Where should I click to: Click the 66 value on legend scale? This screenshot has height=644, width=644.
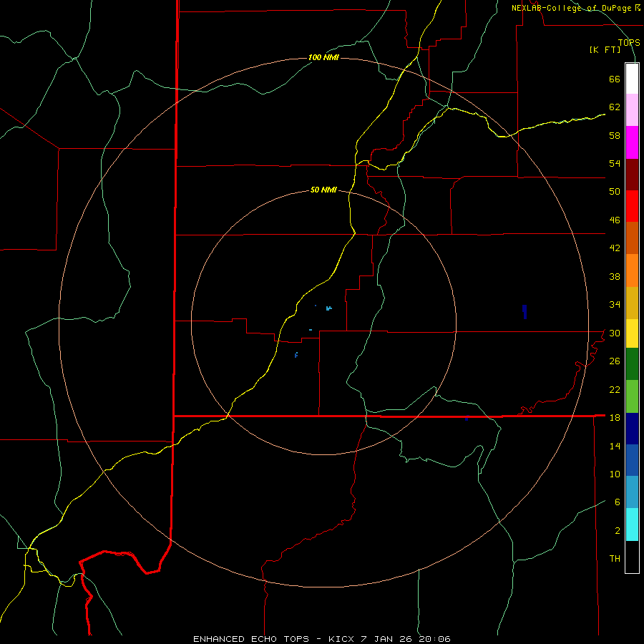click(614, 79)
